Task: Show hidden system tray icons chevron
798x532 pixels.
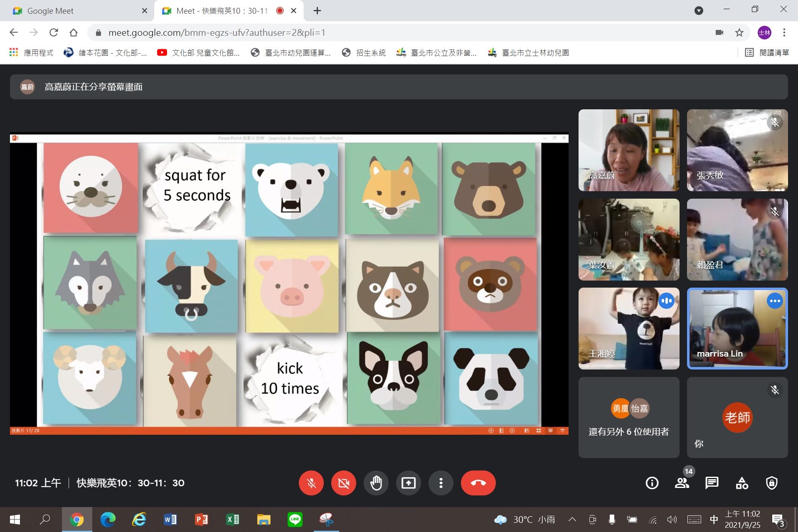Action: [572, 519]
